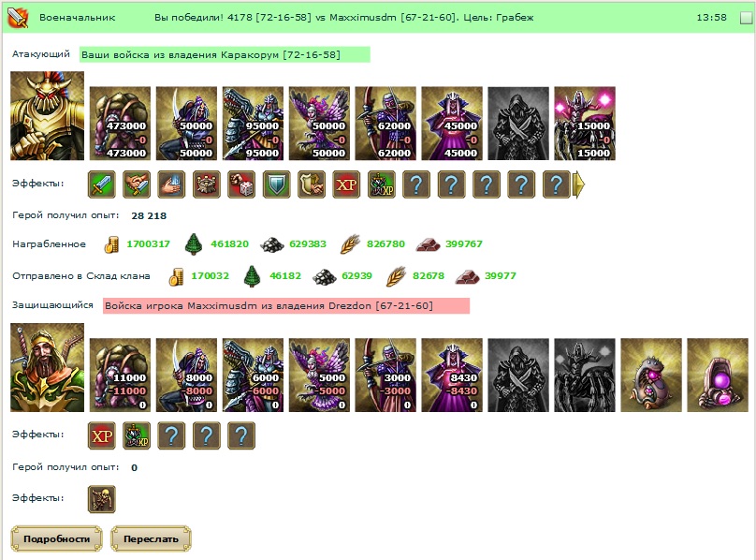
Task: Tick the checkbox next to 13:58
Action: point(746,18)
